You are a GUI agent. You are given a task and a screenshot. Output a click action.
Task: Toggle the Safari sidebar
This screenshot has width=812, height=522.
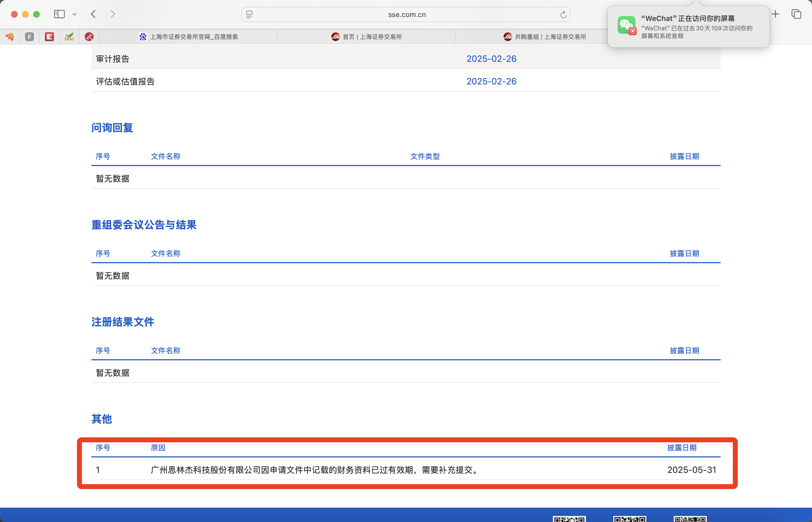pyautogui.click(x=59, y=14)
